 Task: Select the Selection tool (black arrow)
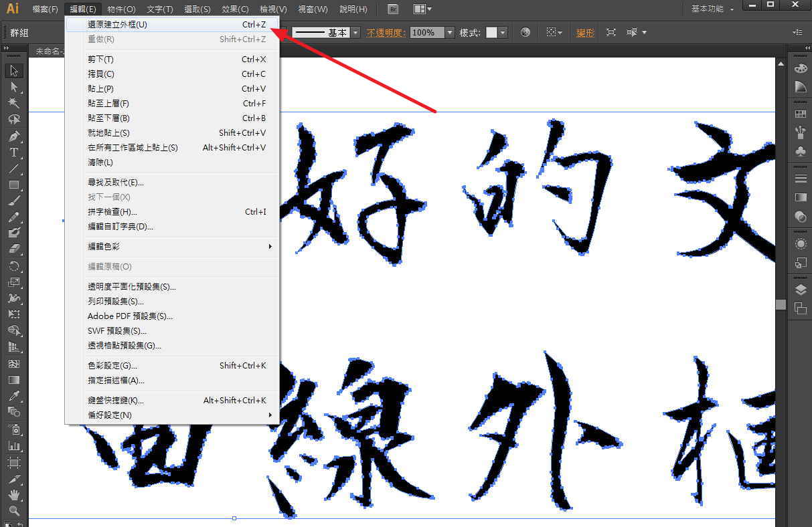[14, 71]
